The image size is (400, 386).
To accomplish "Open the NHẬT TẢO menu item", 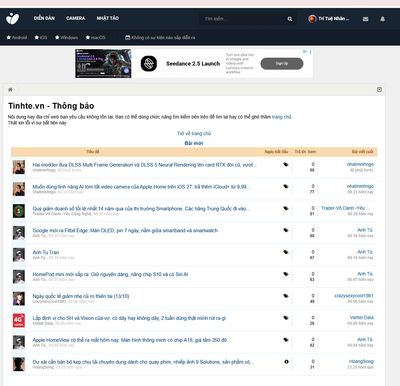I will pyautogui.click(x=108, y=18).
